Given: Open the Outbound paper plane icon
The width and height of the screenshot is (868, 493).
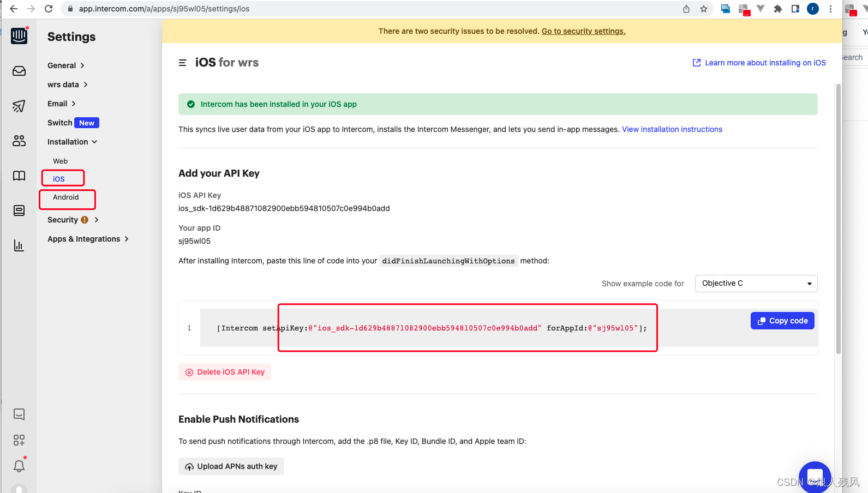Looking at the screenshot, I should [x=19, y=106].
